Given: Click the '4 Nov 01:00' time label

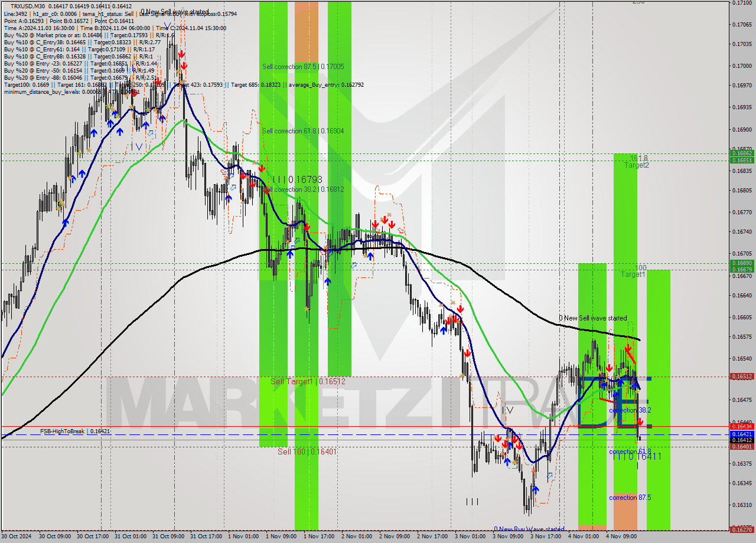Looking at the screenshot, I should 584,537.
